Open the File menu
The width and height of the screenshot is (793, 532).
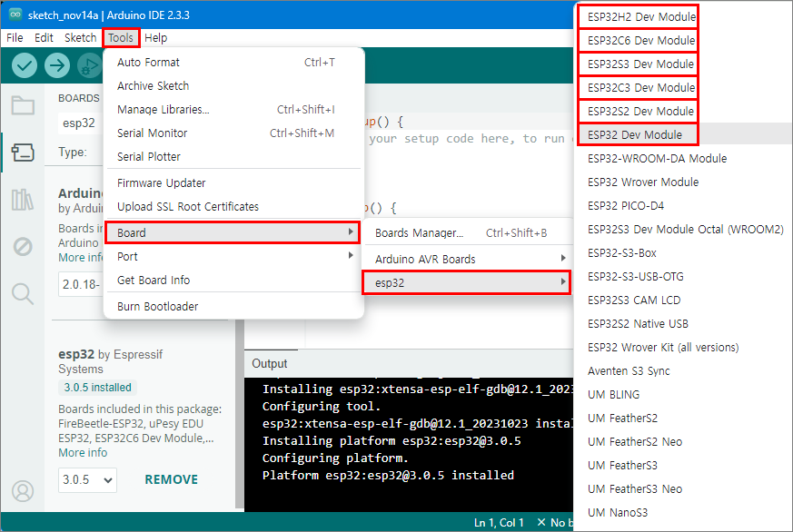(15, 38)
